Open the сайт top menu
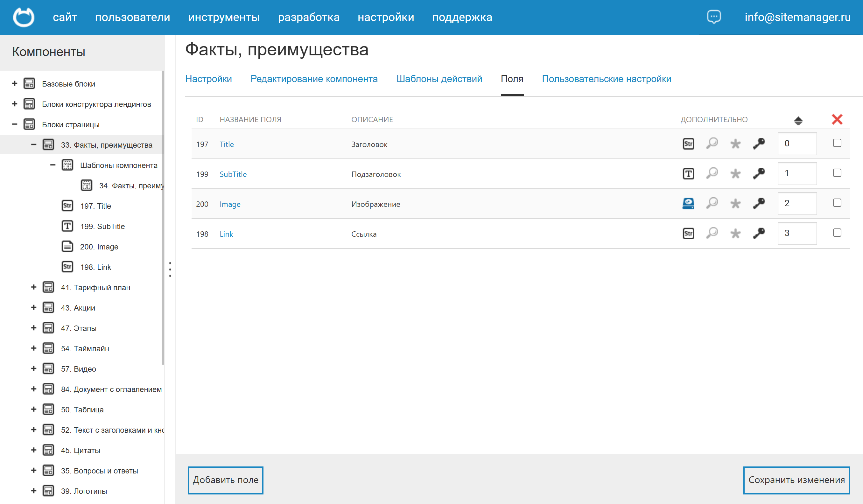 tap(65, 17)
